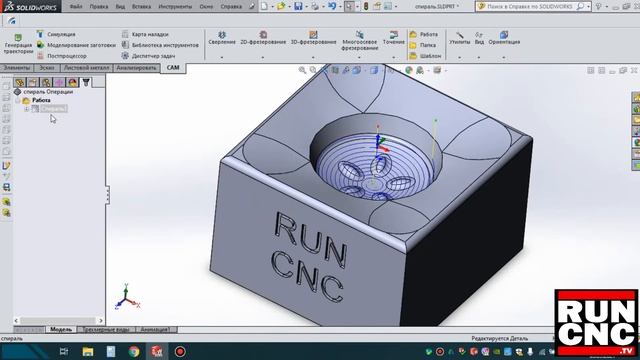
Task: Open Карта наладки
Action: tap(145, 34)
